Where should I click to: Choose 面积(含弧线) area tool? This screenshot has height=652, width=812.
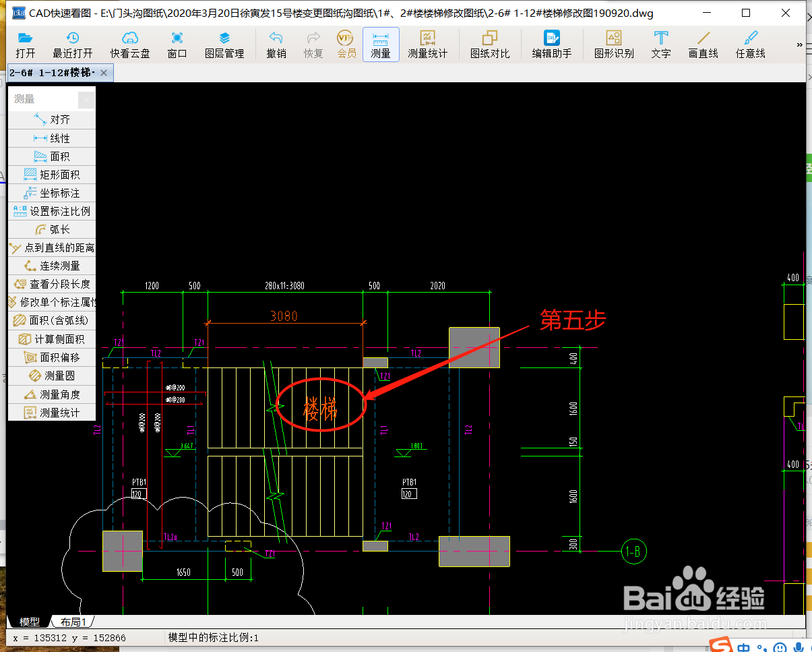pyautogui.click(x=52, y=320)
